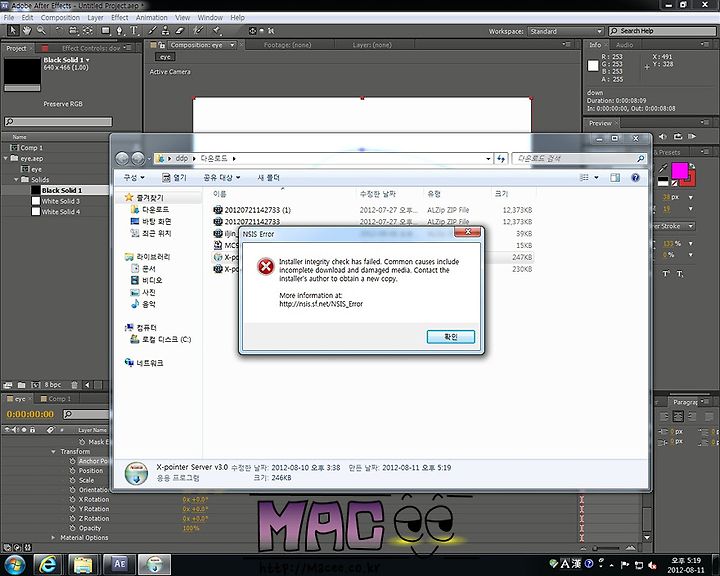Click the help question mark in Explorer window
Screen dimensions: 720x576
[x=636, y=177]
